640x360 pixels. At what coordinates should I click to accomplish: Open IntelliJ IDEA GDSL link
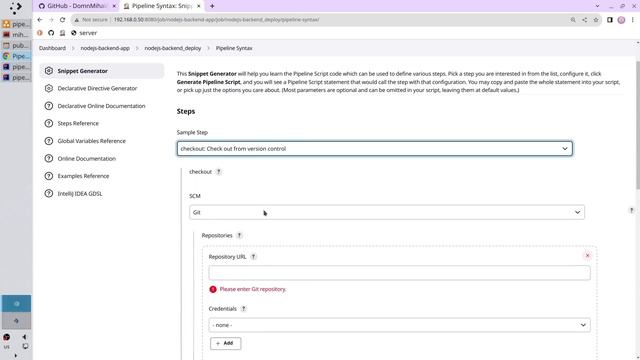point(80,193)
